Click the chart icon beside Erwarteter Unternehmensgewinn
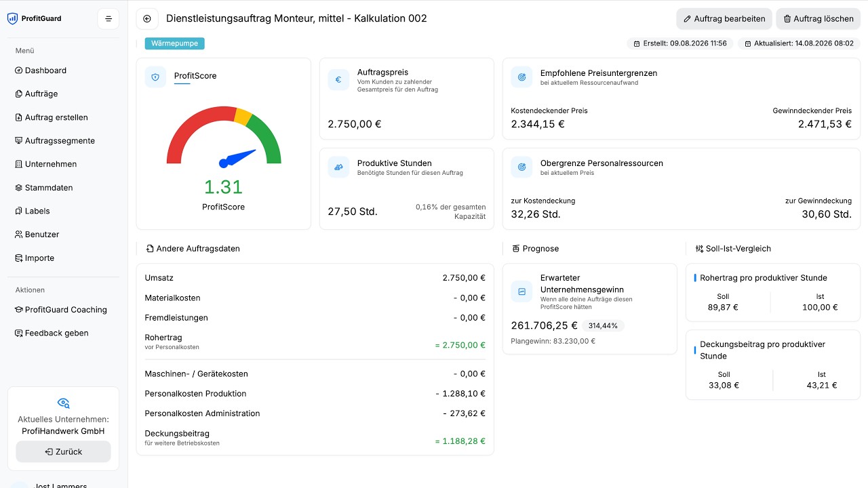 point(522,291)
